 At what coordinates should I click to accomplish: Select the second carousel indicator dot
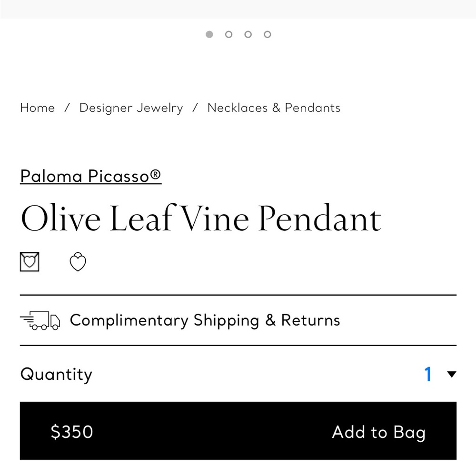(228, 34)
